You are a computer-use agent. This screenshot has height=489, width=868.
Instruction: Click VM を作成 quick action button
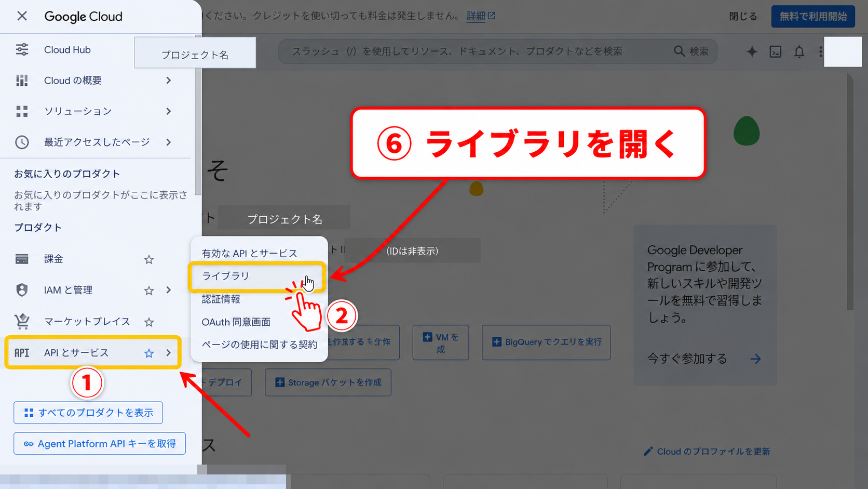pos(441,342)
